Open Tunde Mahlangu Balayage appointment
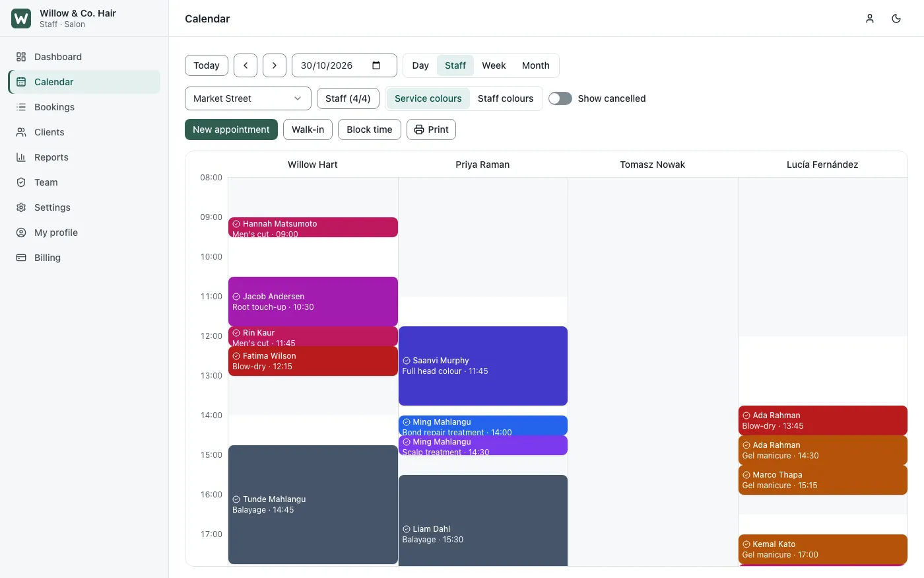This screenshot has height=578, width=924. coord(313,505)
